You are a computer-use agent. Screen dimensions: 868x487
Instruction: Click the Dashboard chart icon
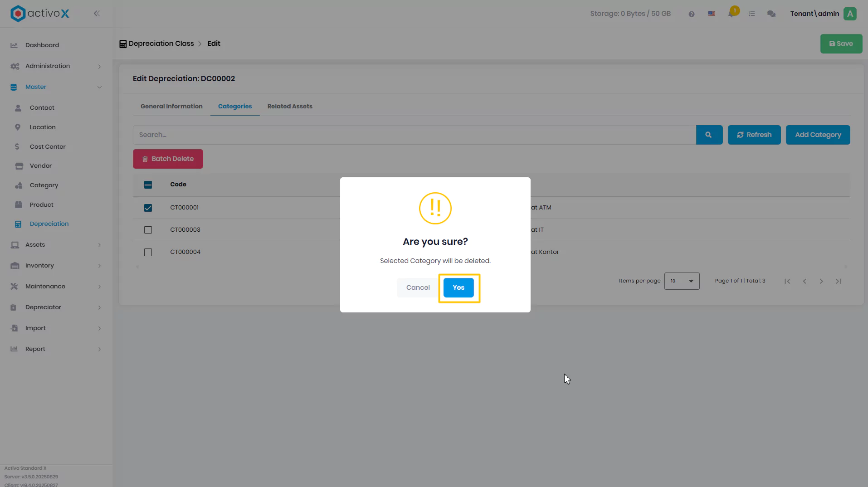coord(14,45)
